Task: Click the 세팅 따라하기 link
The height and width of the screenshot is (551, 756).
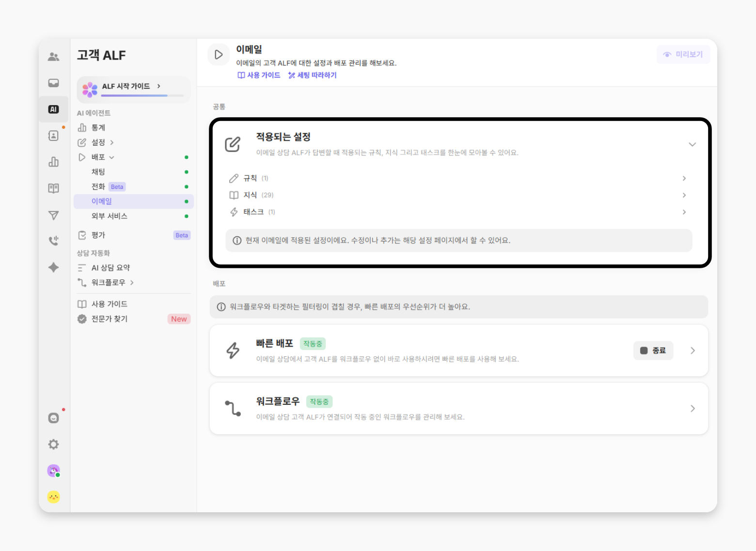Action: (313, 75)
